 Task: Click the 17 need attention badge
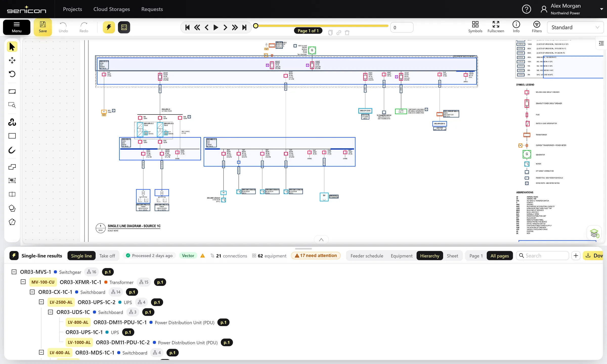point(316,256)
